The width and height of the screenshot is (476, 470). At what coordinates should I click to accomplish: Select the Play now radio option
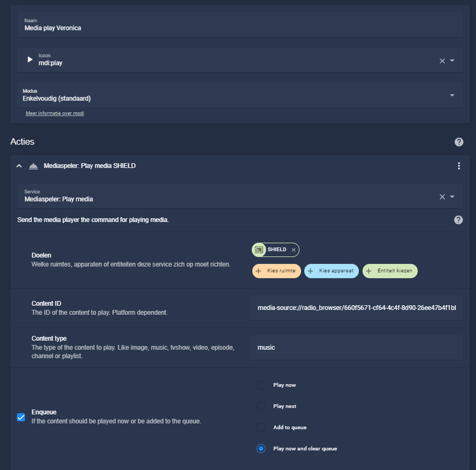[x=261, y=385]
